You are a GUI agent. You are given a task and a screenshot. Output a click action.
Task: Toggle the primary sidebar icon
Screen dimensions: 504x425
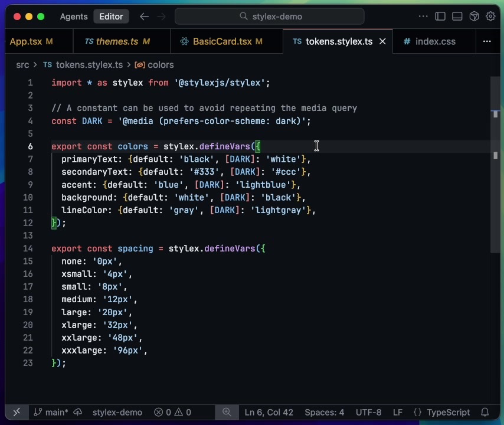440,17
